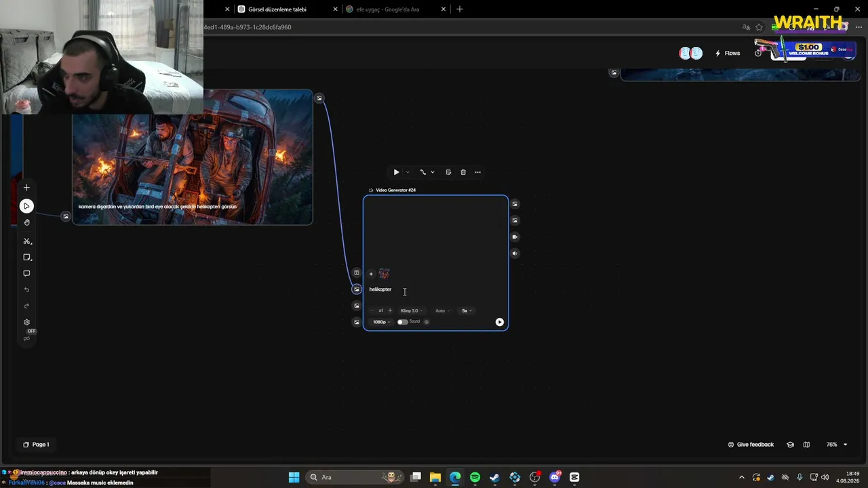This screenshot has height=488, width=868.
Task: Click the audio output port
Action: click(x=515, y=253)
